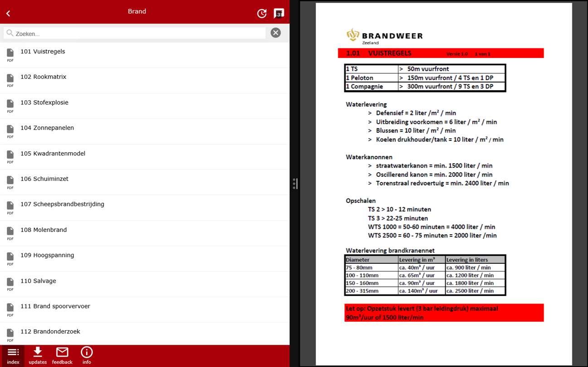588x367 pixels.
Task: Select the 105 Kwadrantenmodel PDF icon
Action: coord(10,157)
